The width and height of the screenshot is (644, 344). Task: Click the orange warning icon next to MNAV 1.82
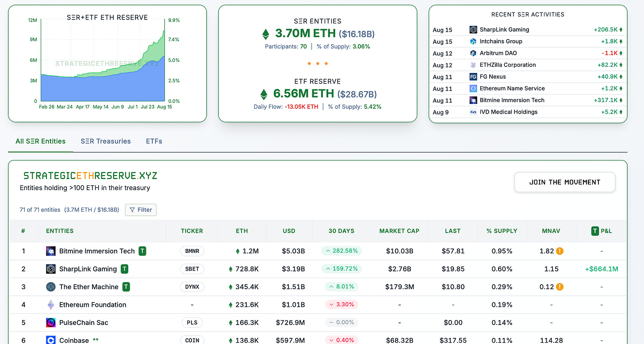pos(560,251)
